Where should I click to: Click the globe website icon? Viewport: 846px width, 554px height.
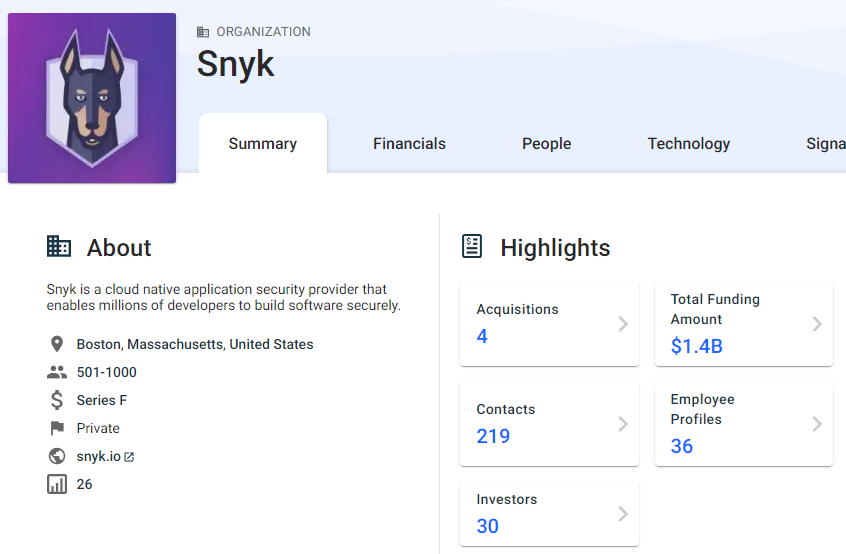coord(57,456)
